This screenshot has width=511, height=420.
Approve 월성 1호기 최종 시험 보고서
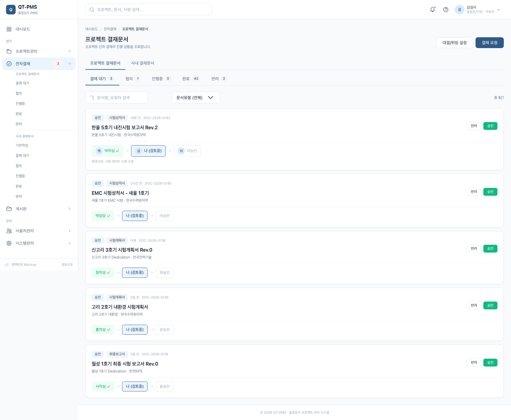pos(490,363)
